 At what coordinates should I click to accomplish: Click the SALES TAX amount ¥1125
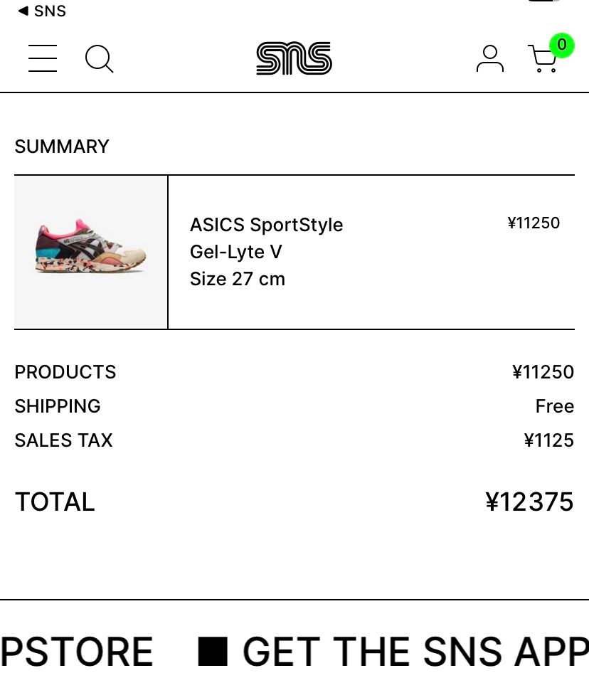[549, 440]
